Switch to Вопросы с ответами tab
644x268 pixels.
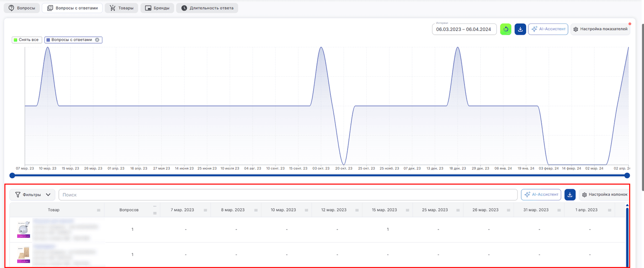tap(73, 8)
